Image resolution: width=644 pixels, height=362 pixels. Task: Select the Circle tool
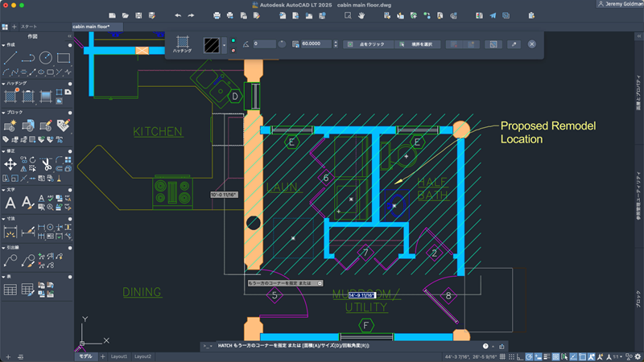click(46, 58)
